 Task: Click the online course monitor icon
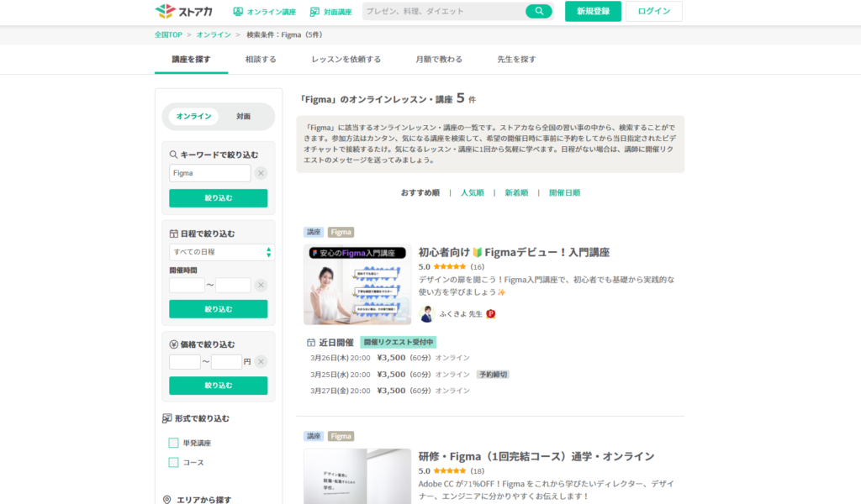[238, 12]
